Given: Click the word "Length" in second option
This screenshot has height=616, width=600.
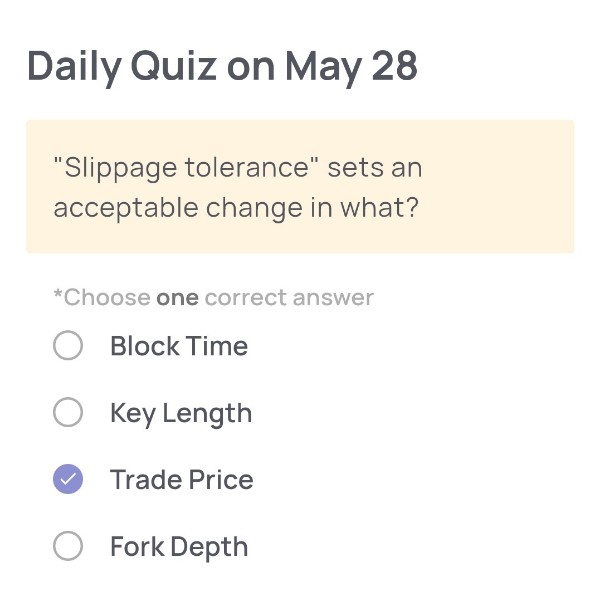Looking at the screenshot, I should click(x=207, y=413).
